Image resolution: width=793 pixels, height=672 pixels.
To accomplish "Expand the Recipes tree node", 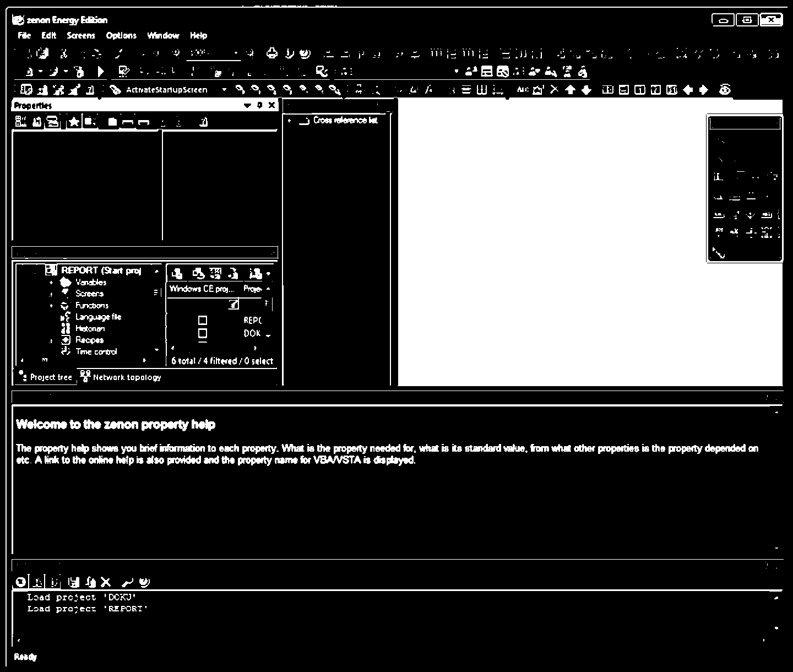I will (51, 340).
